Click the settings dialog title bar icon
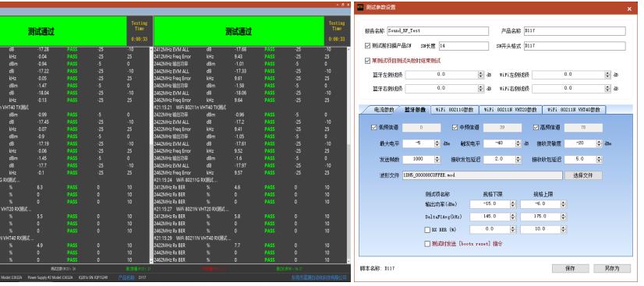The width and height of the screenshot is (644, 286). pos(360,7)
